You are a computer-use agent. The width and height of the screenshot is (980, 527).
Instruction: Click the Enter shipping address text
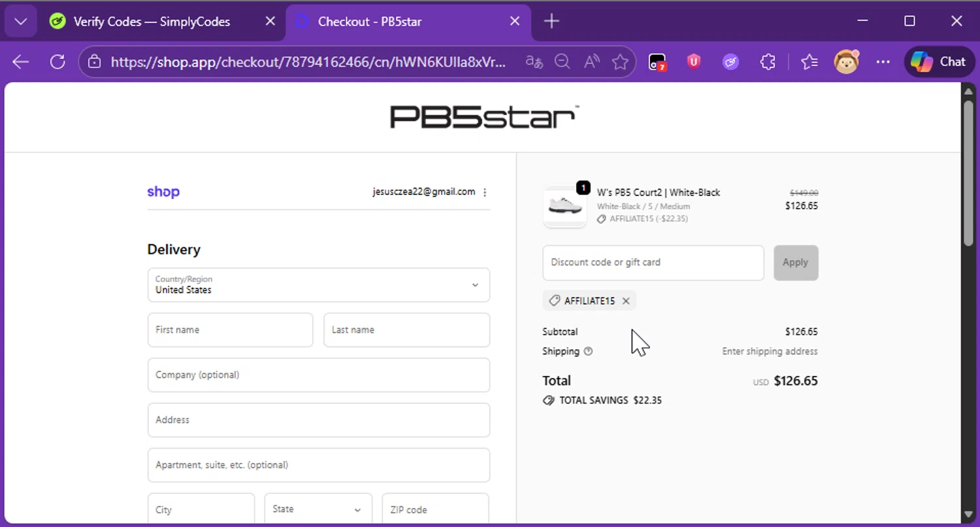[x=770, y=351]
